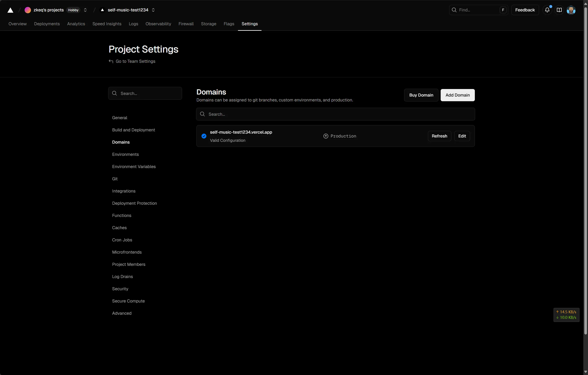588x375 pixels.
Task: Open Deployment Protection settings
Action: point(135,203)
